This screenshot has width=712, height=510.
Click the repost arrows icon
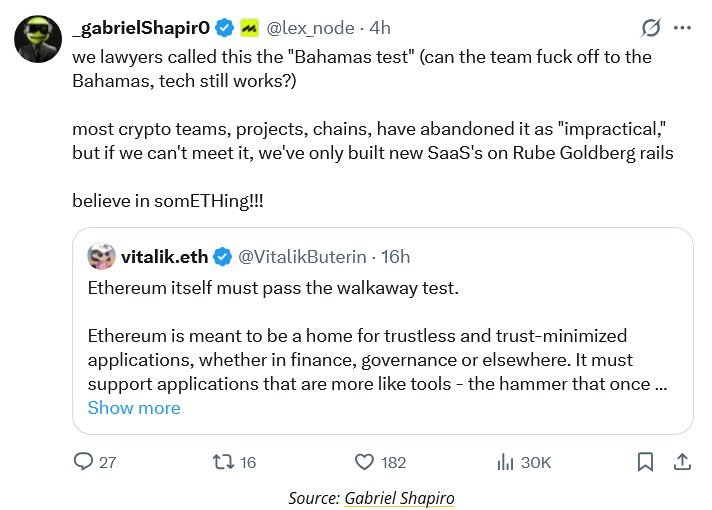225,462
